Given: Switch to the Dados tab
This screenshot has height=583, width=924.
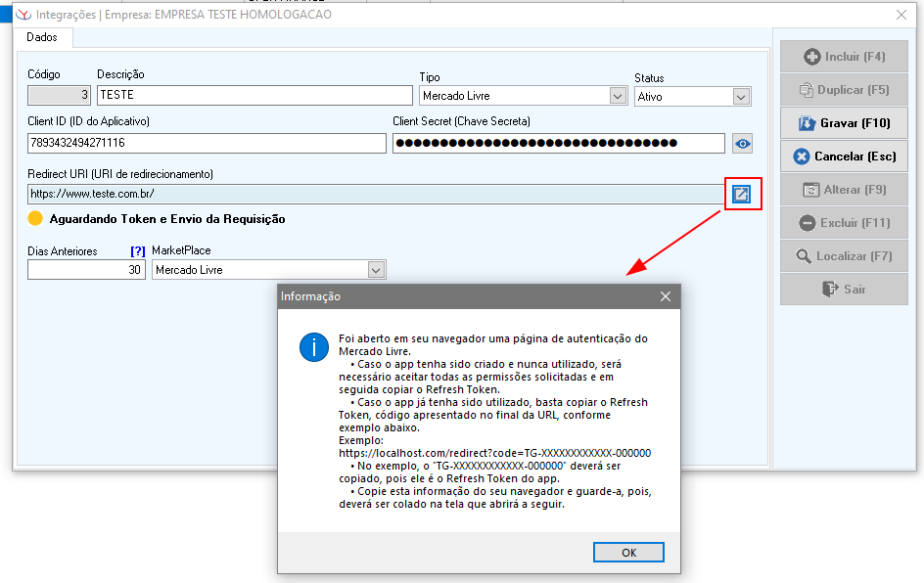Looking at the screenshot, I should 42,37.
